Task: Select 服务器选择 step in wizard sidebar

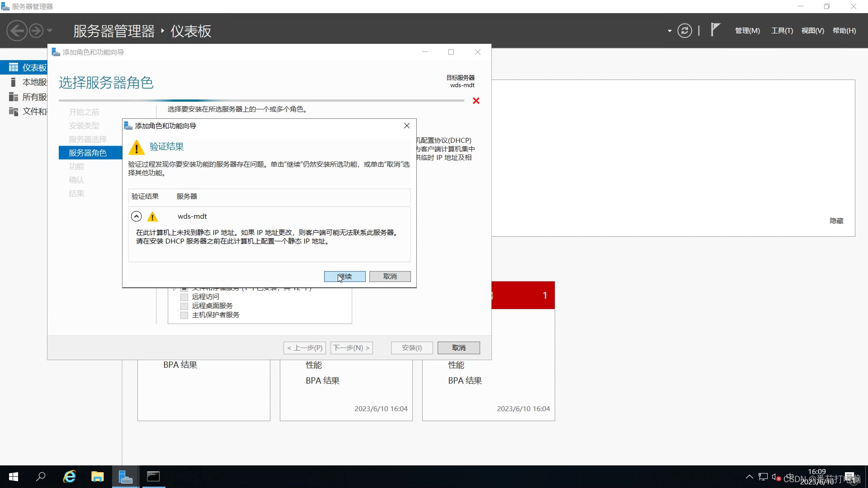Action: coord(88,139)
